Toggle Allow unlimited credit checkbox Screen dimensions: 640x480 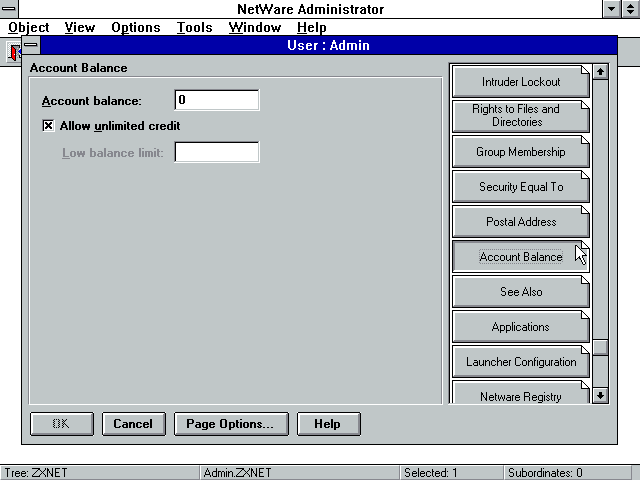(x=48, y=126)
